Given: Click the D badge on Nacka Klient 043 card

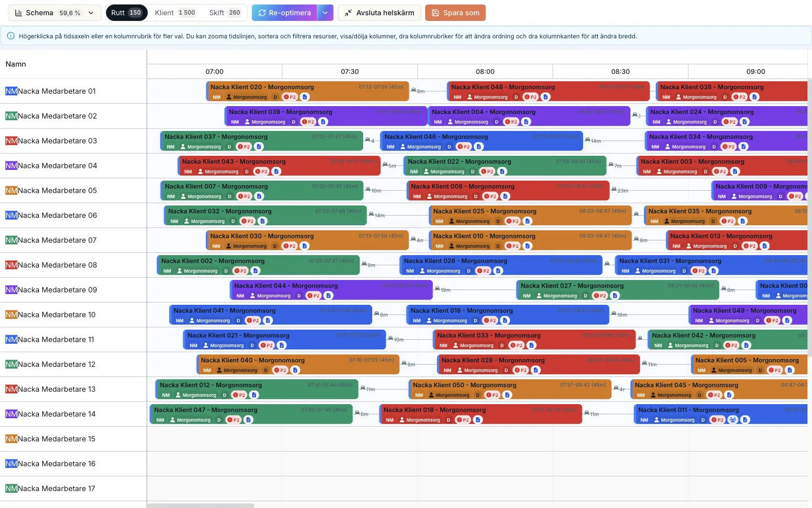Looking at the screenshot, I should click(246, 172).
